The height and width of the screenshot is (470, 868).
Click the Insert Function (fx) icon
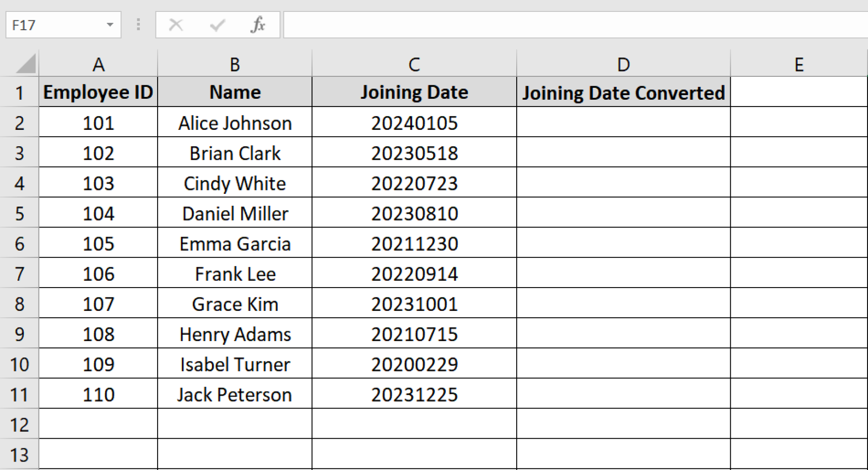(x=259, y=25)
